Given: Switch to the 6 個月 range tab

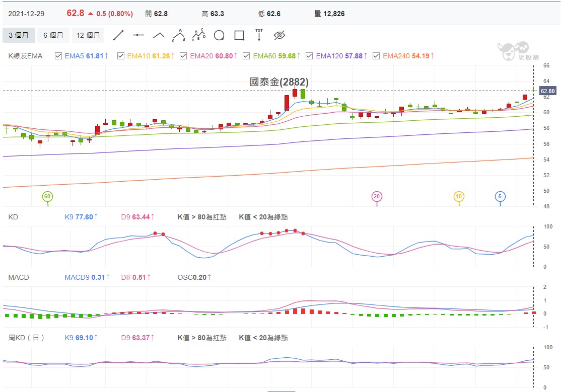Looking at the screenshot, I should point(53,35).
